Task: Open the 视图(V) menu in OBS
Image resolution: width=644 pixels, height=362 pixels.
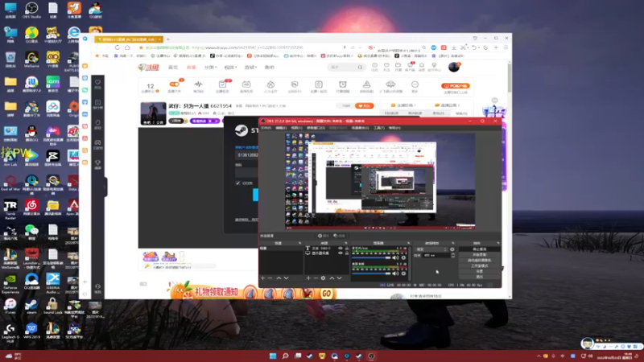Action: (296, 128)
